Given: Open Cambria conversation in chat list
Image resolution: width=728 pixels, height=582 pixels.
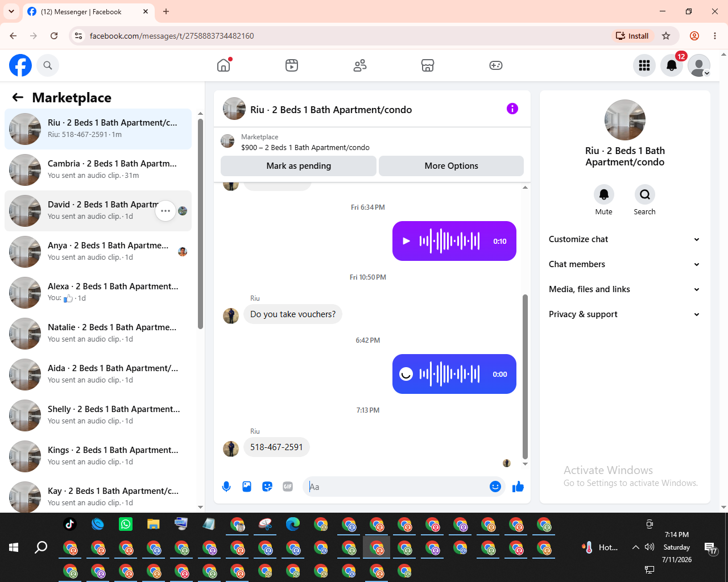Looking at the screenshot, I should (98, 170).
